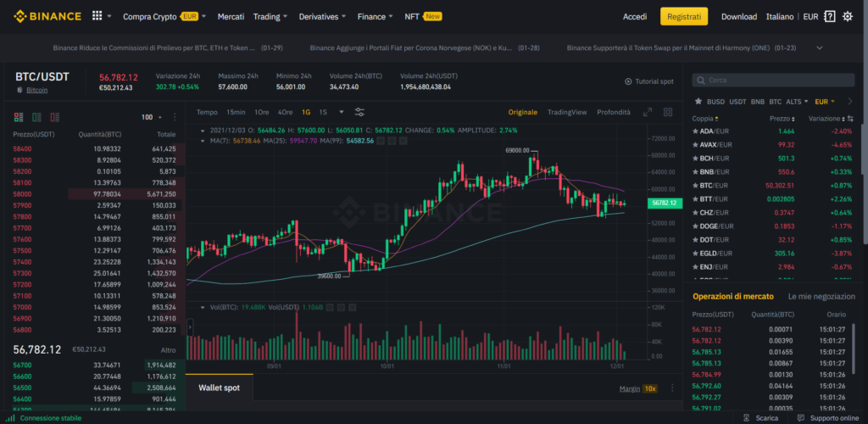868x424 pixels.
Task: Open multi-chart grid layout icon
Action: 668,112
